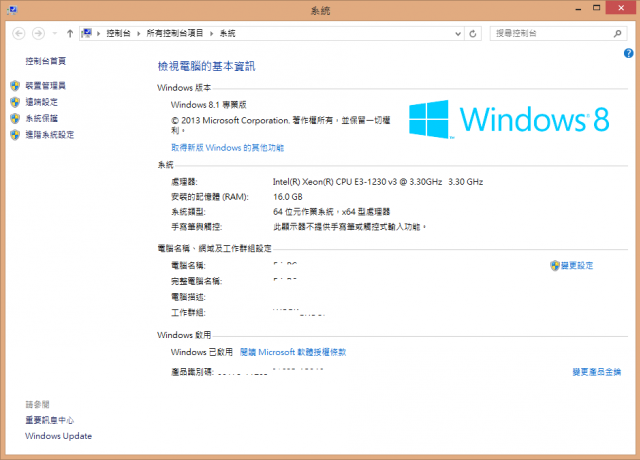The width and height of the screenshot is (640, 460).
Task: Click the Forward navigation arrow
Action: click(38, 33)
